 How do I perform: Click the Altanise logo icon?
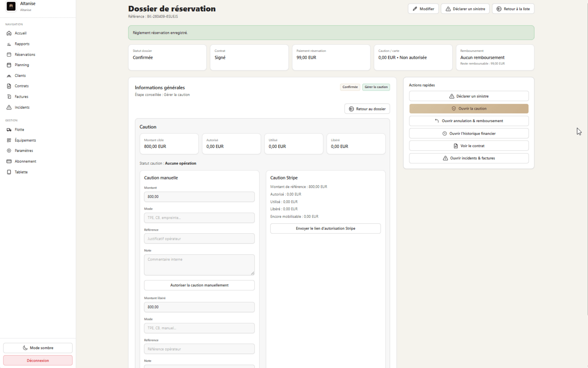[11, 6]
